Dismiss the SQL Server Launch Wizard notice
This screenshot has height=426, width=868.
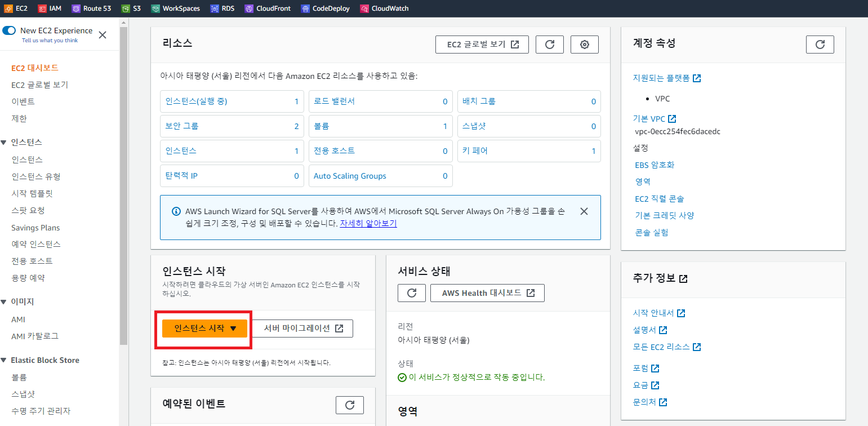click(x=584, y=211)
